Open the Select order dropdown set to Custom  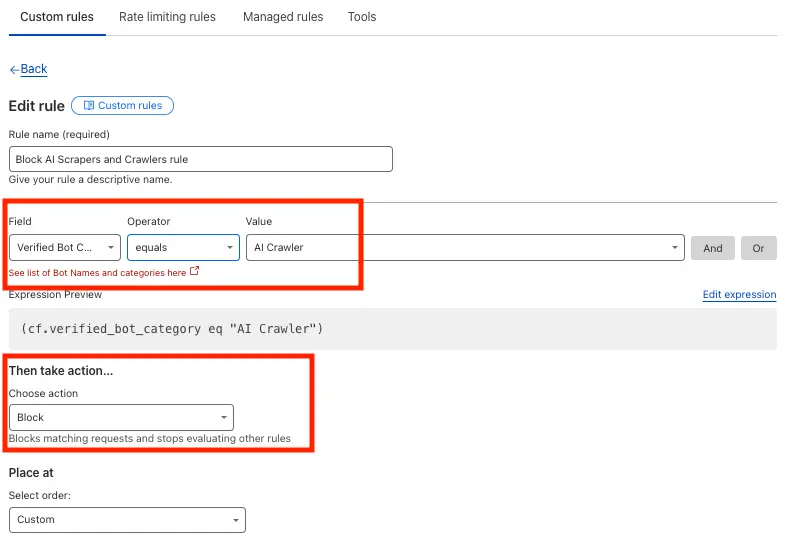pyautogui.click(x=128, y=520)
